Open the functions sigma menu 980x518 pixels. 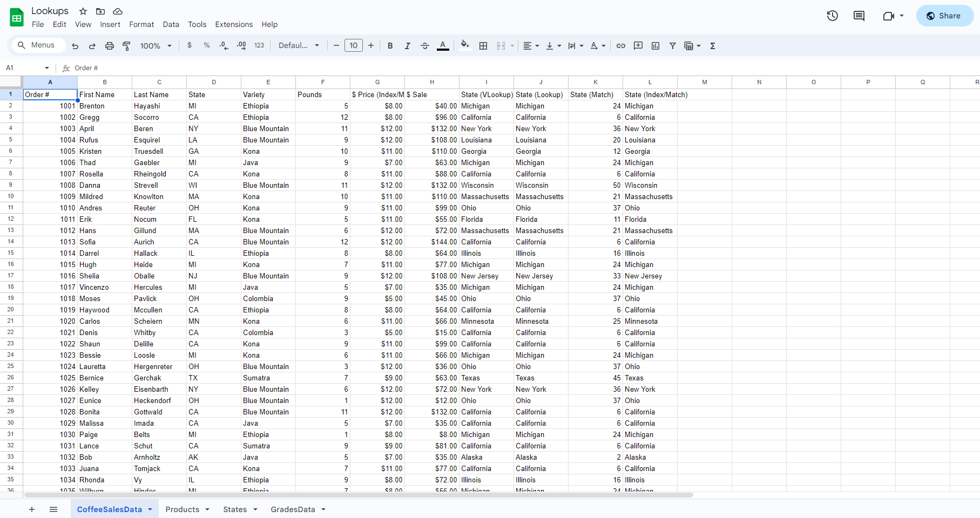coord(713,46)
